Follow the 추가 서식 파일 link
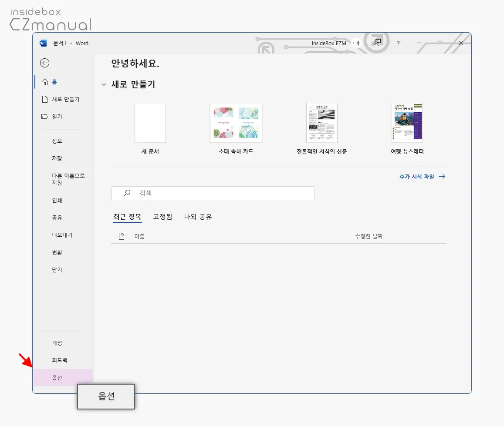 422,177
